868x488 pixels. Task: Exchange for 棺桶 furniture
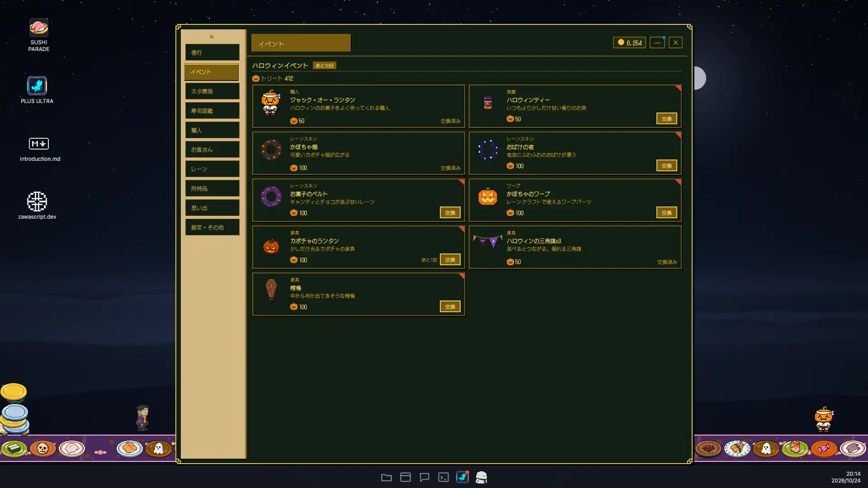pyautogui.click(x=450, y=306)
